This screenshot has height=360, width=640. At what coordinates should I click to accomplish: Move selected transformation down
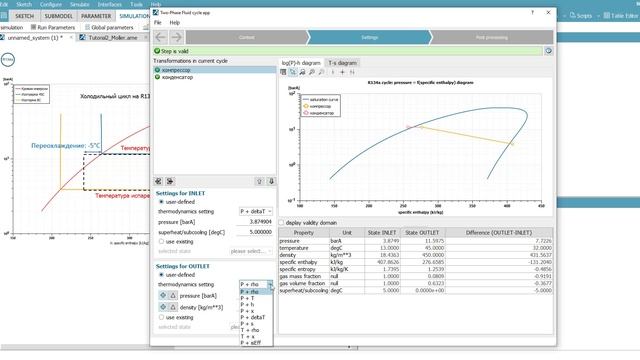point(271,181)
